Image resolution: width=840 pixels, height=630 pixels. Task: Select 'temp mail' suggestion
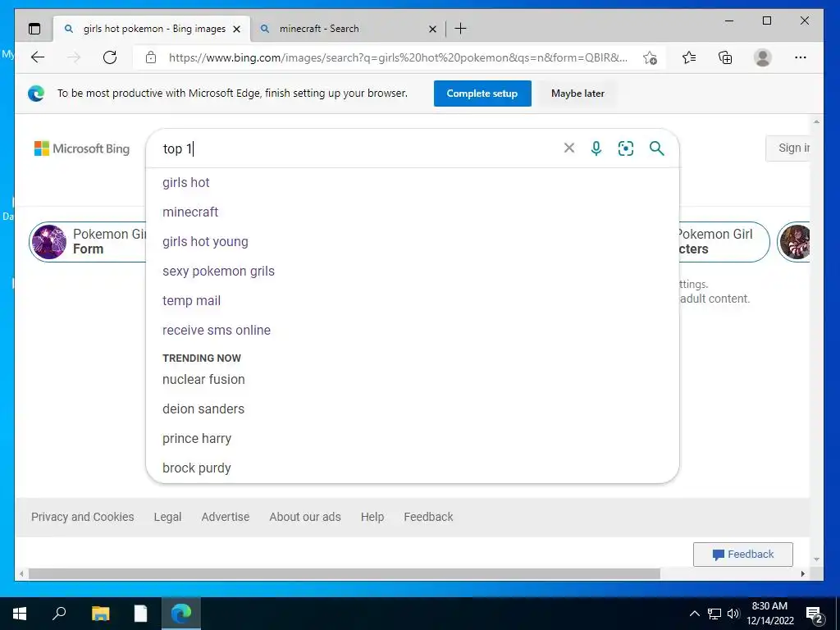[413, 300]
